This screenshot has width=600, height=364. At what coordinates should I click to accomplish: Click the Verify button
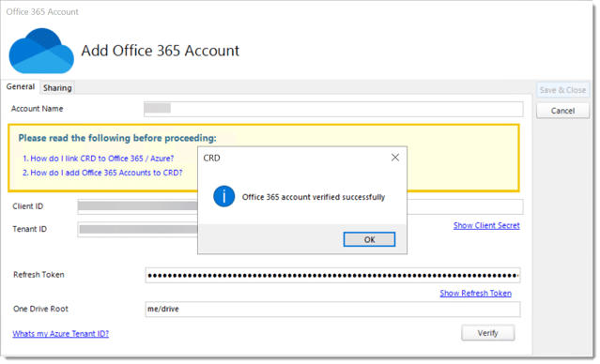pos(488,333)
